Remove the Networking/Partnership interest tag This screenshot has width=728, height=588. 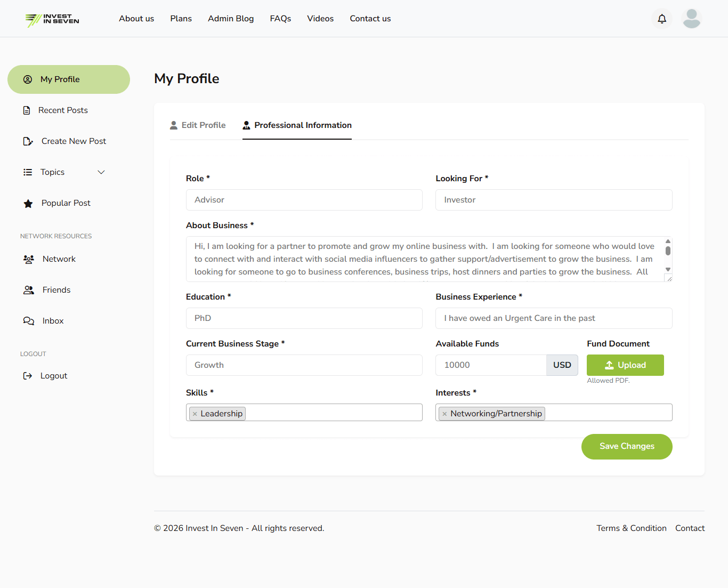point(444,414)
